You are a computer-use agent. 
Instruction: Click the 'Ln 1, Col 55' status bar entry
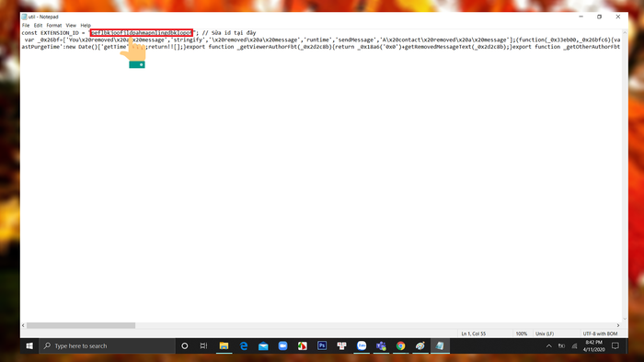473,334
